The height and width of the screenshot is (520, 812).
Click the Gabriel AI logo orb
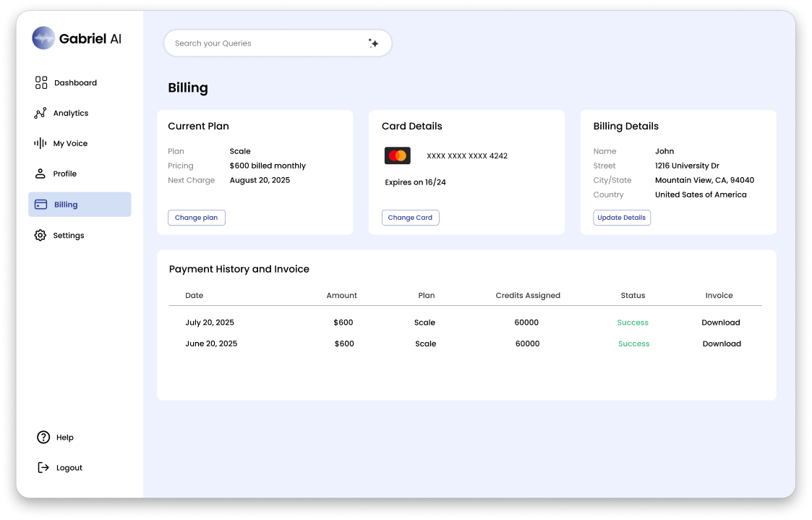pyautogui.click(x=43, y=38)
